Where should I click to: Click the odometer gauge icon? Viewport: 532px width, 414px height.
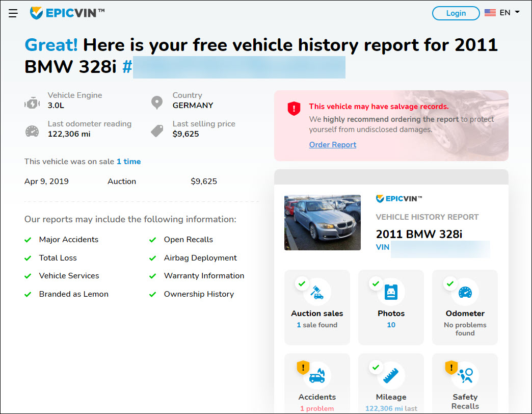pyautogui.click(x=32, y=131)
